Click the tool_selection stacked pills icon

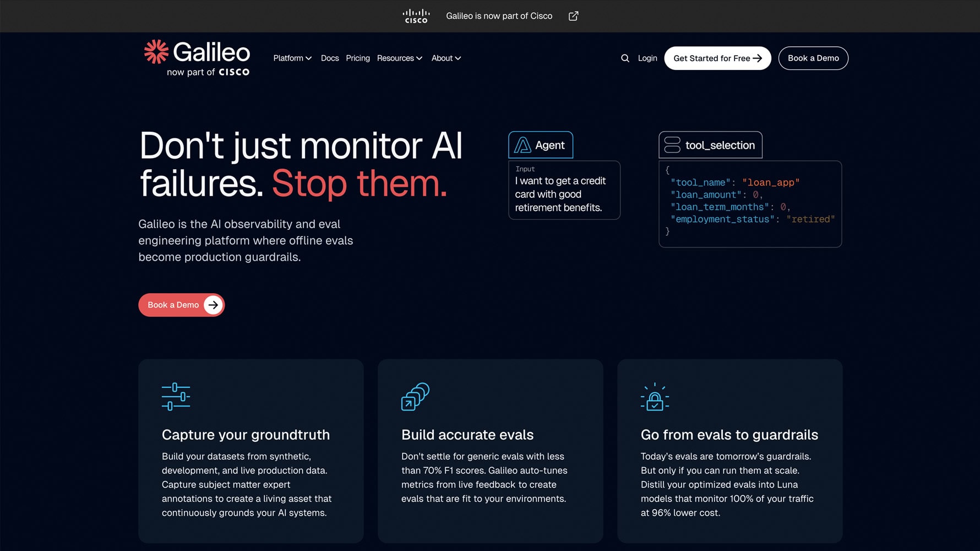click(672, 145)
